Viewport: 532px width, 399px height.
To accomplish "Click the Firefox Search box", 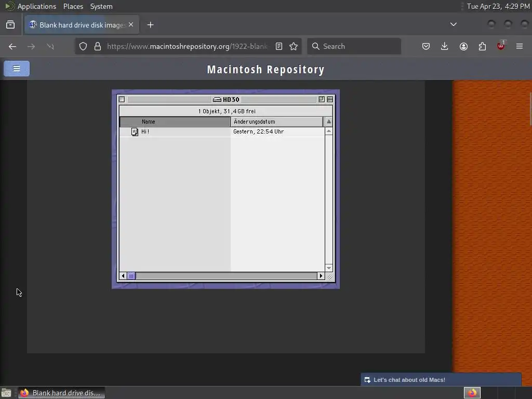I will 354,46.
